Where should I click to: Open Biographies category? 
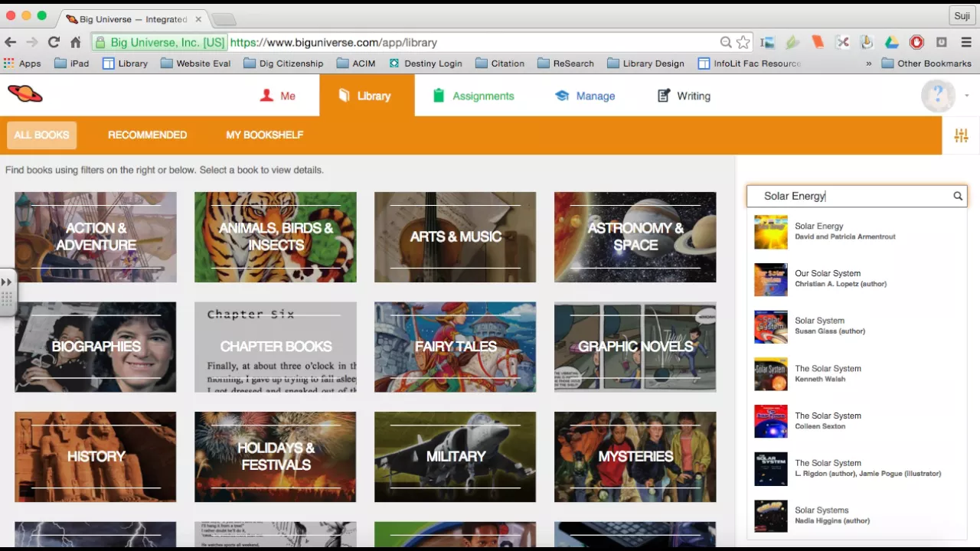(96, 347)
